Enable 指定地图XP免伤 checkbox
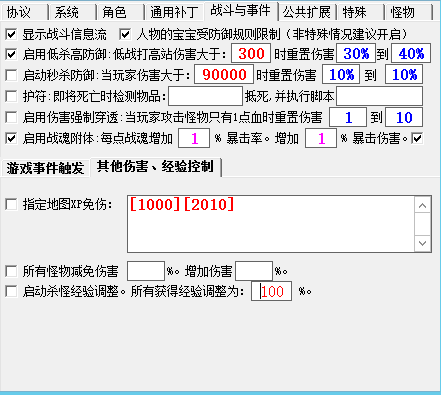441x395 pixels. coord(11,204)
